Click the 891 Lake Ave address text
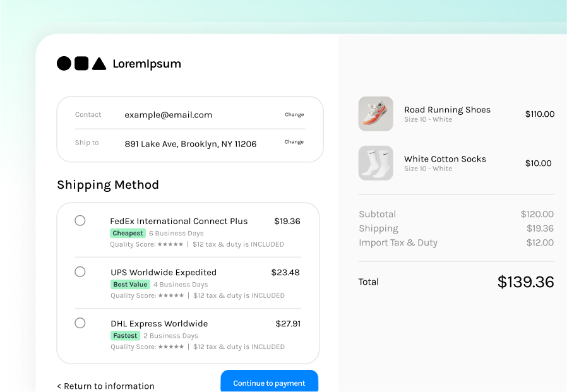This screenshot has height=392, width=567. coord(191,144)
